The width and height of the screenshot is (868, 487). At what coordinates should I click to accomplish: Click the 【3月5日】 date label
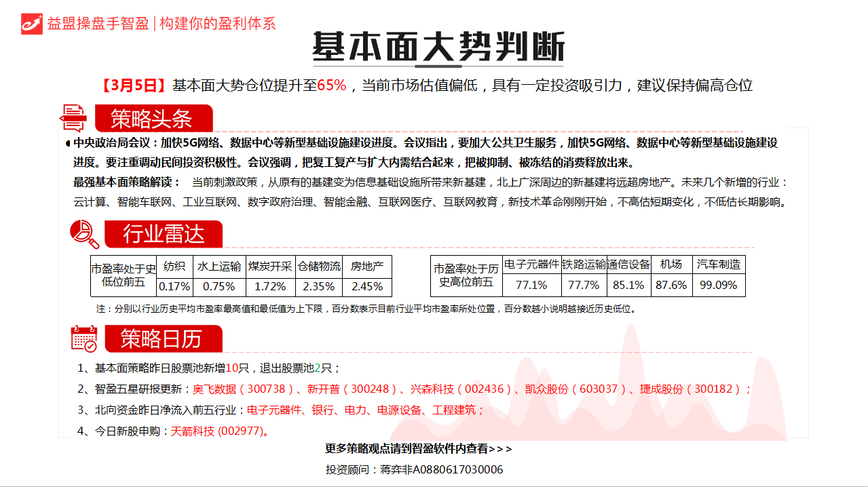(x=134, y=85)
